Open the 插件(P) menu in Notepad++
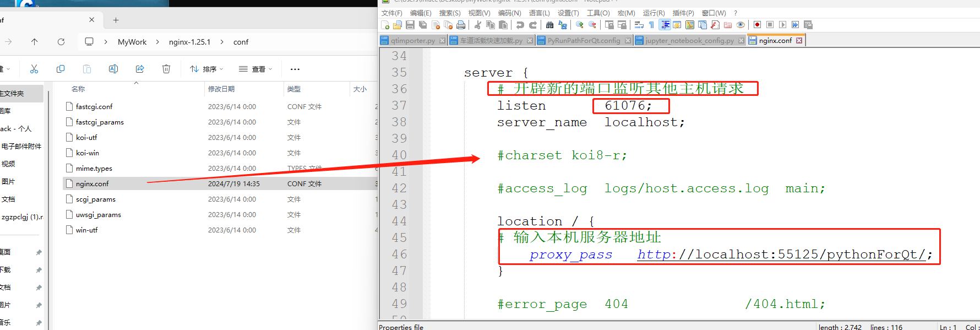Screen dimensions: 980x330 point(683,13)
